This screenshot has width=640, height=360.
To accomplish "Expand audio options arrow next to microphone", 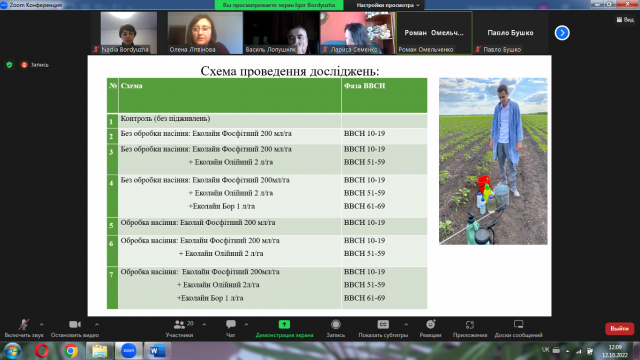I will coord(42,324).
